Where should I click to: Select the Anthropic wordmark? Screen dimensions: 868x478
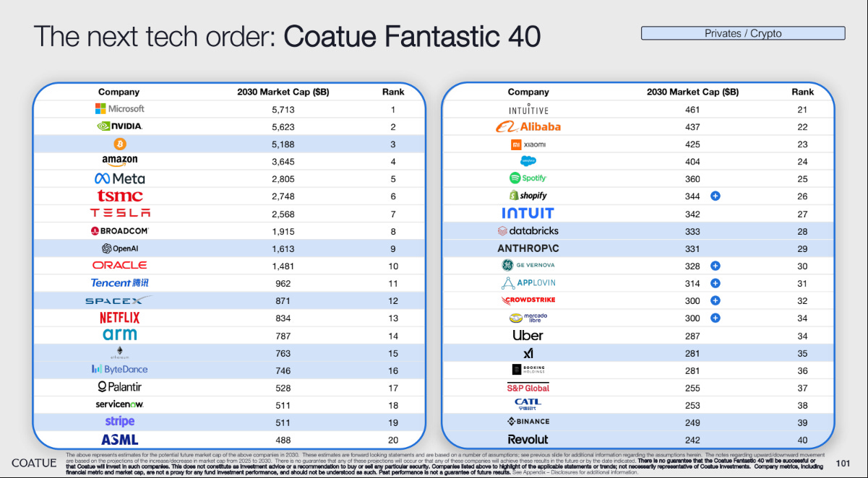(x=528, y=248)
